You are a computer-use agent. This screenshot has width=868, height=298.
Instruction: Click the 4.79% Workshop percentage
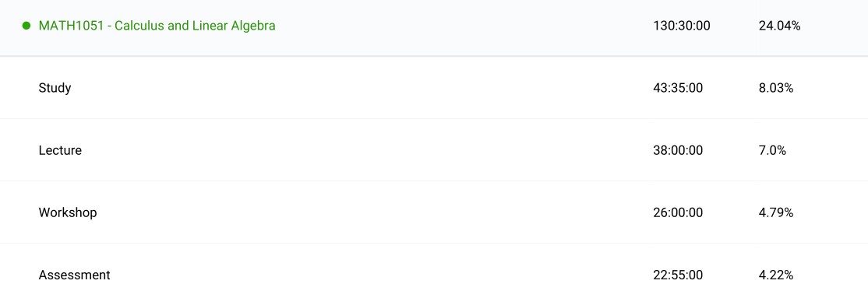coord(775,213)
